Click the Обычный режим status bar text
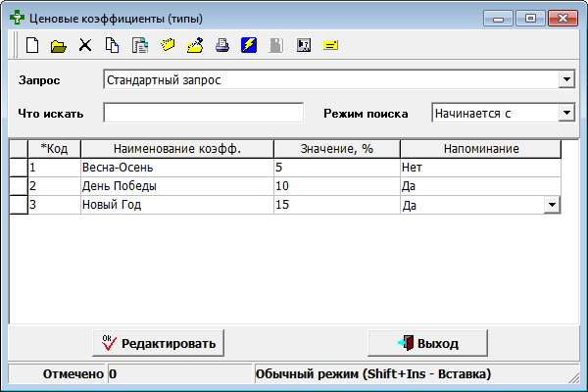Viewport: 588px width, 392px height. coord(373,374)
